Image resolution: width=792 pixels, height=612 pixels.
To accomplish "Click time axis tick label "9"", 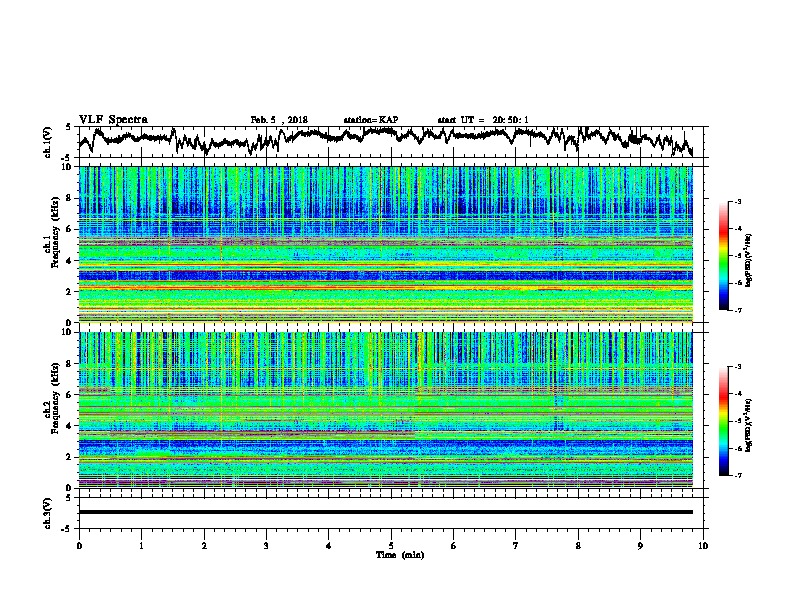I will (640, 546).
